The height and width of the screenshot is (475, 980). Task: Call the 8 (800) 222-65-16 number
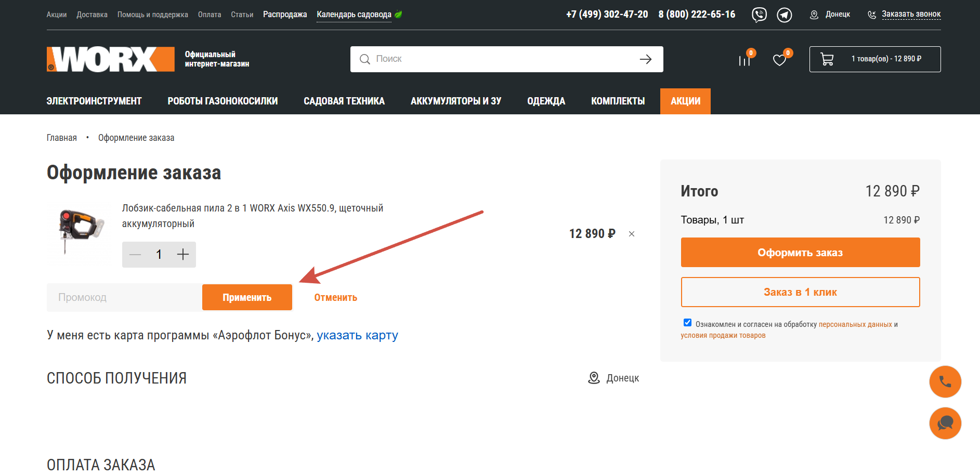[697, 15]
